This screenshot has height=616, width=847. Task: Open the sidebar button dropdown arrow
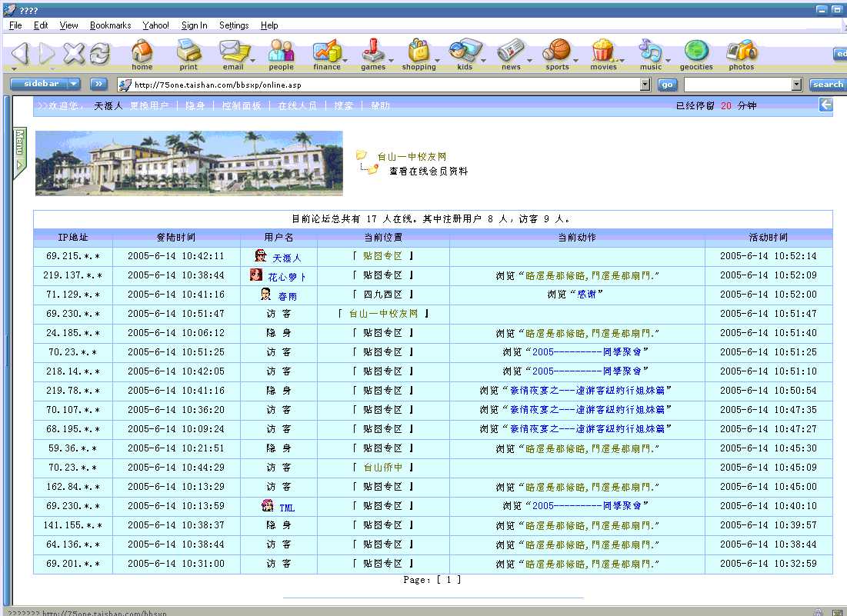74,84
